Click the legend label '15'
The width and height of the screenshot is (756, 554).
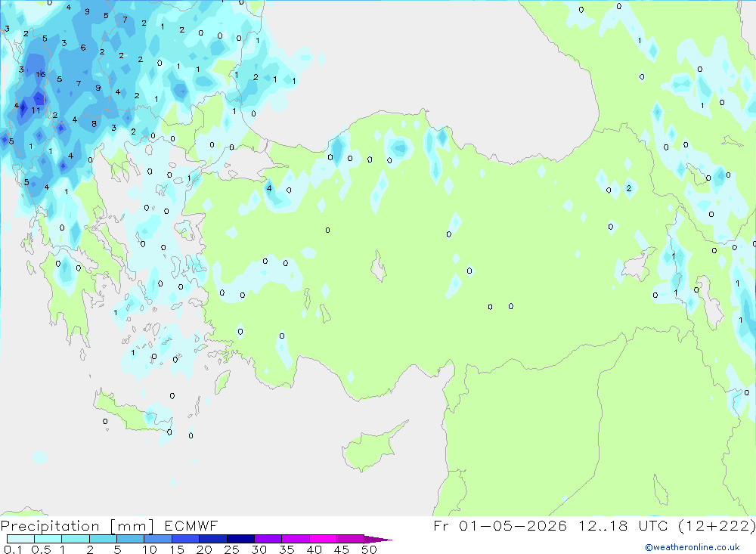click(177, 549)
